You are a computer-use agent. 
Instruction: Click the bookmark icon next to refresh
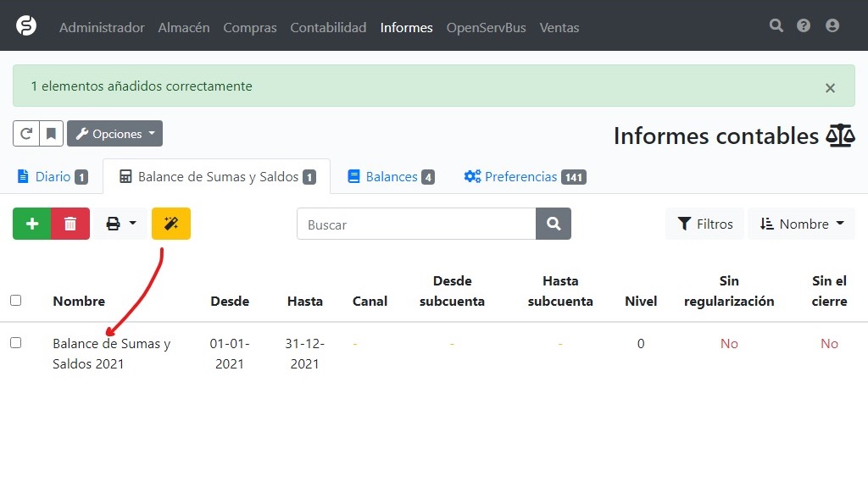[x=51, y=133]
